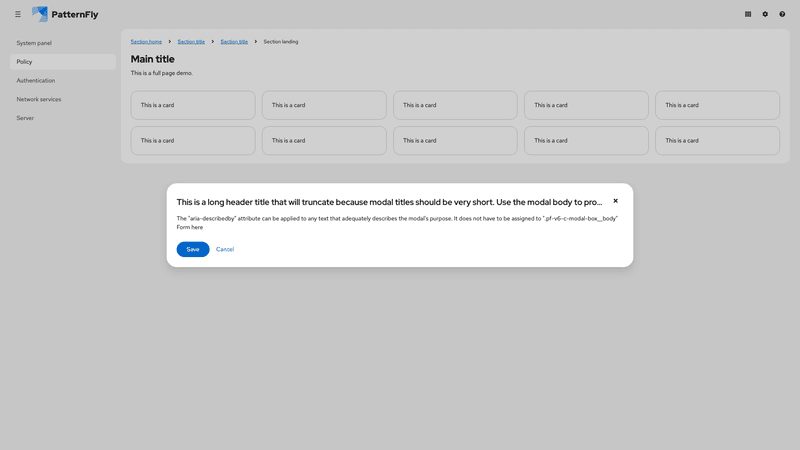Select System panel in sidebar

pos(34,43)
